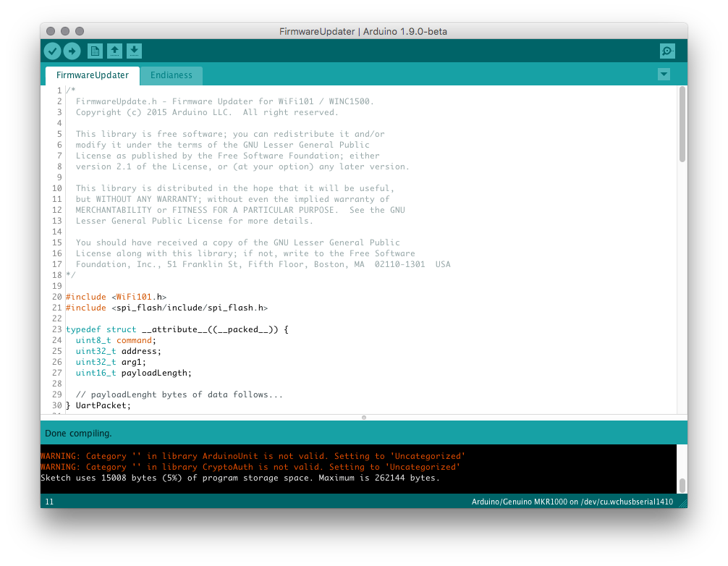Close the Arduino window
This screenshot has width=728, height=566.
51,31
